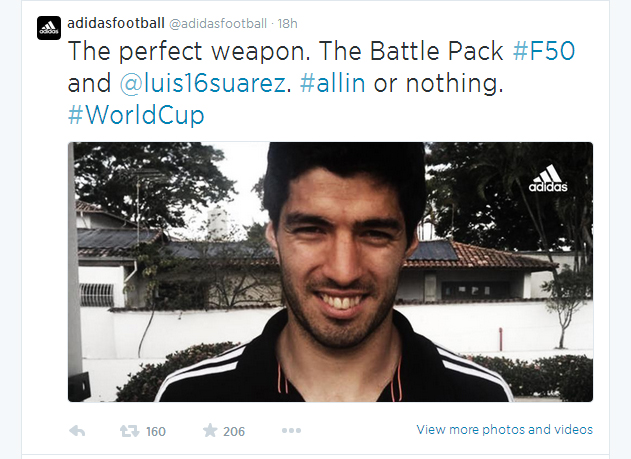631x459 pixels.
Task: Enlarge the tweet's embedded photo
Action: tap(330, 272)
